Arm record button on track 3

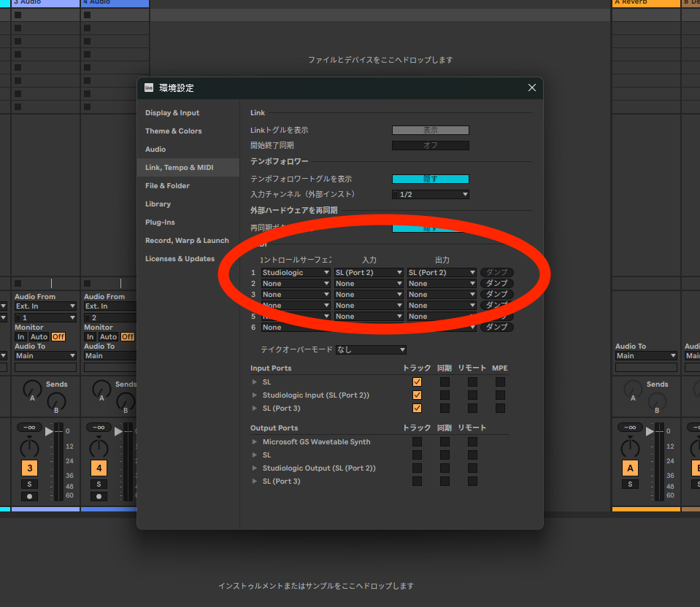[29, 496]
